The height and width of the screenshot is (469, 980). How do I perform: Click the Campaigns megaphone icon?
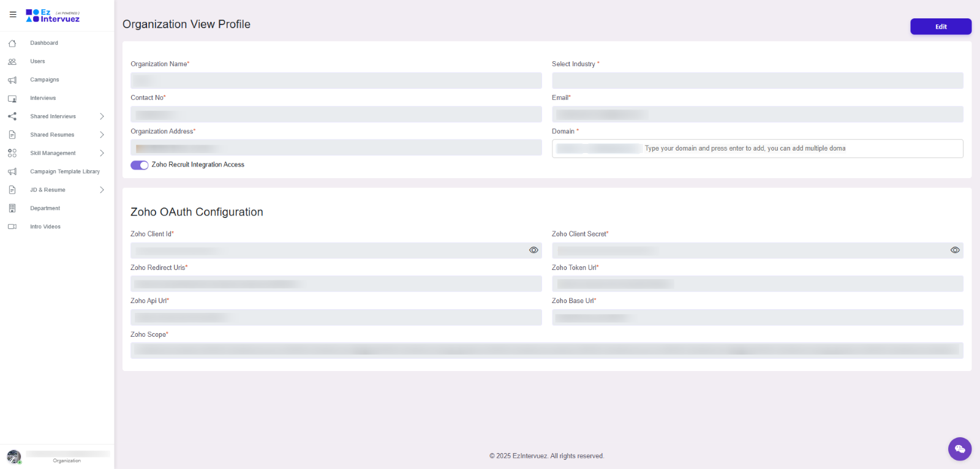12,80
